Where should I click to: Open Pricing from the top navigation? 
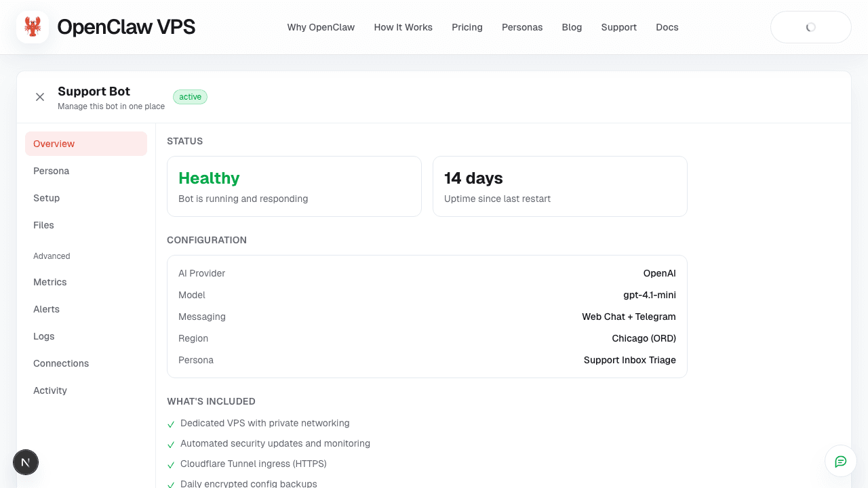click(x=467, y=27)
